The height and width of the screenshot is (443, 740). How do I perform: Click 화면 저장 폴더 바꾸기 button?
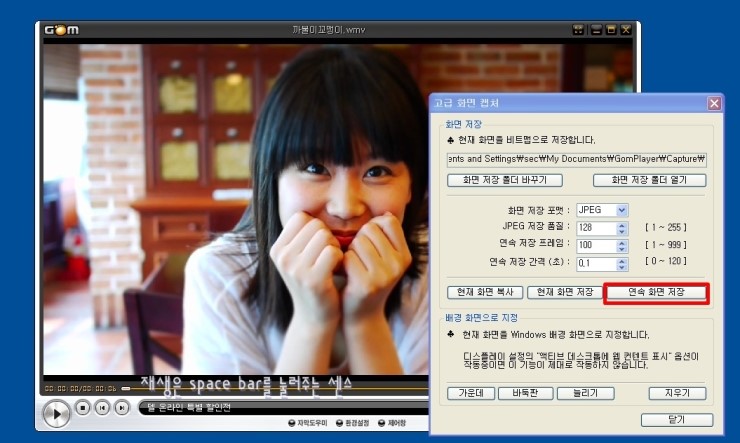[505, 180]
